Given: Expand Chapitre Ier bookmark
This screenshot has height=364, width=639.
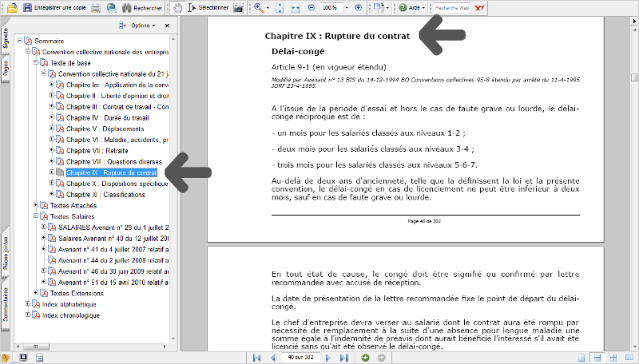Looking at the screenshot, I should tap(52, 85).
